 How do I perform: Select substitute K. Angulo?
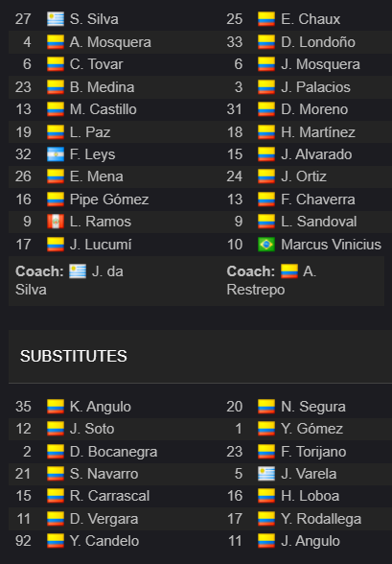tap(101, 407)
